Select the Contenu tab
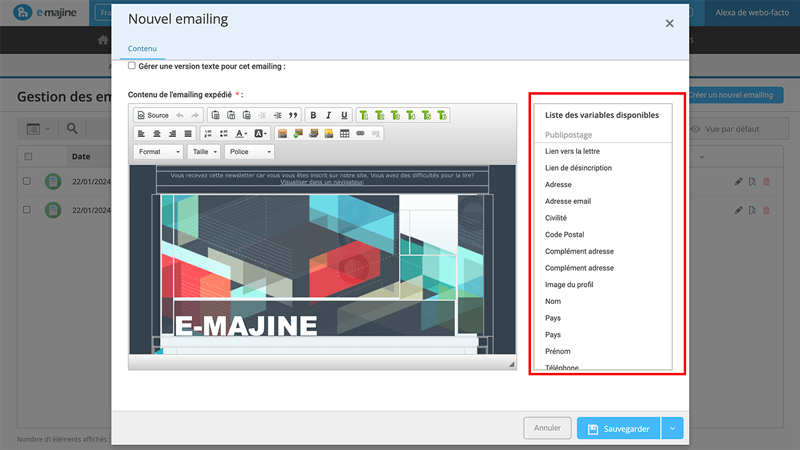Viewport: 800px width, 450px height. 142,48
